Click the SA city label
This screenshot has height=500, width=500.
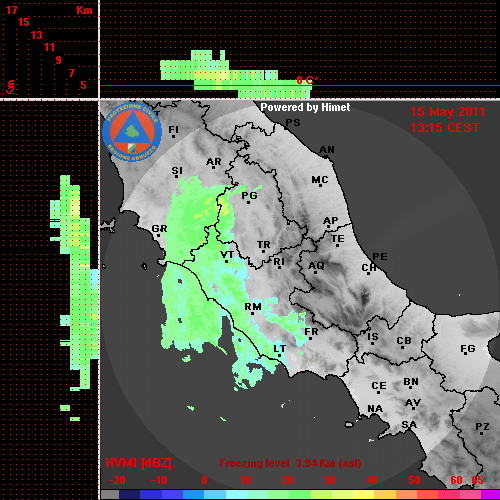tap(409, 425)
